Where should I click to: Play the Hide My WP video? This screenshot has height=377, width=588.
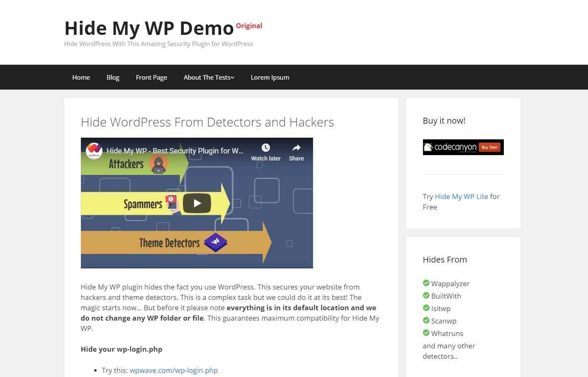coord(197,203)
